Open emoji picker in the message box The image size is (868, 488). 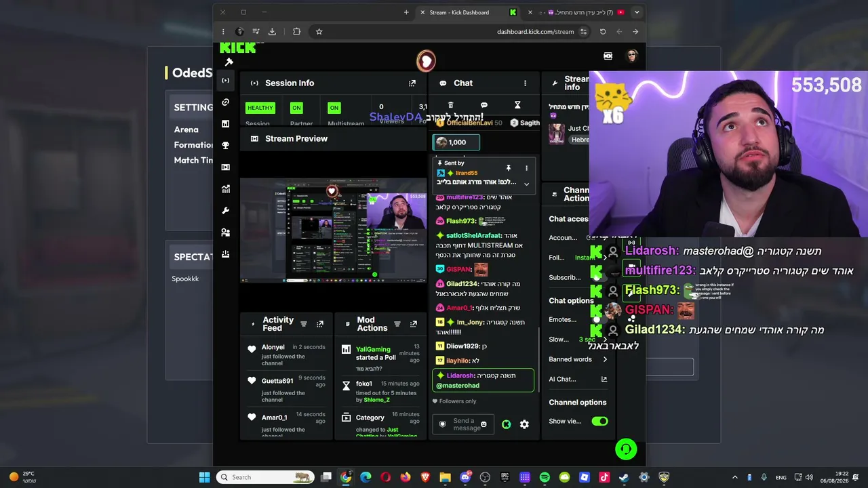(x=484, y=424)
